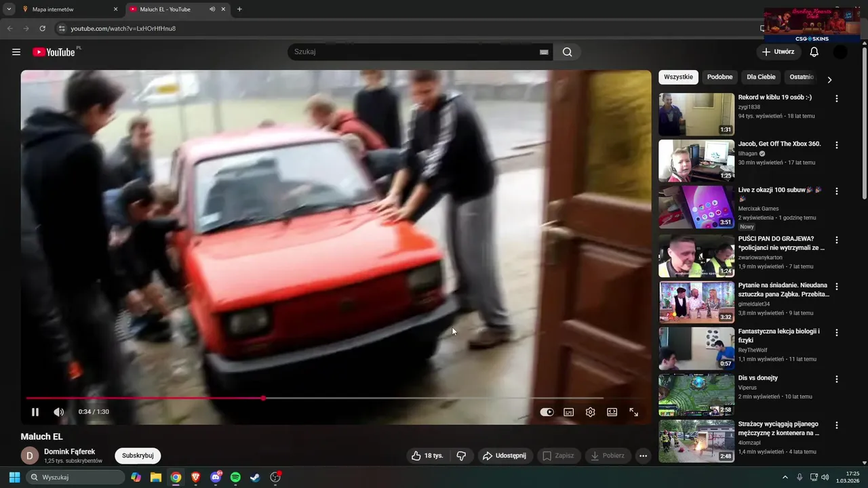
Task: Close the Mapa internetów tab
Action: 115,9
